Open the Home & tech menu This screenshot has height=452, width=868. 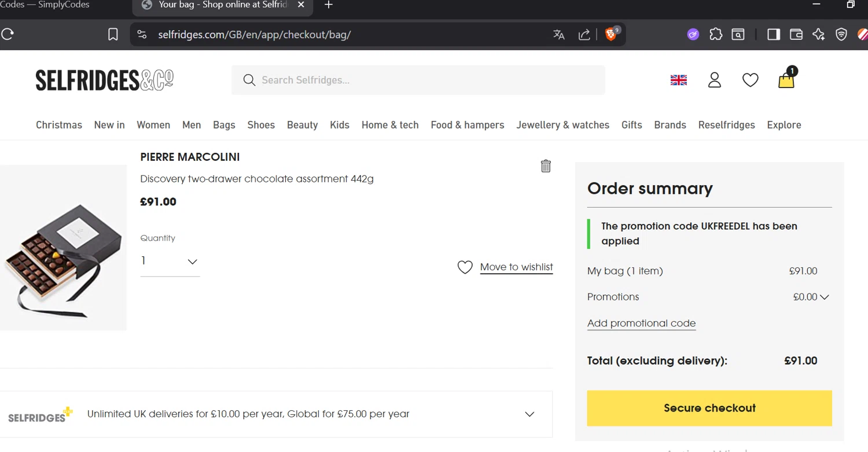tap(390, 125)
